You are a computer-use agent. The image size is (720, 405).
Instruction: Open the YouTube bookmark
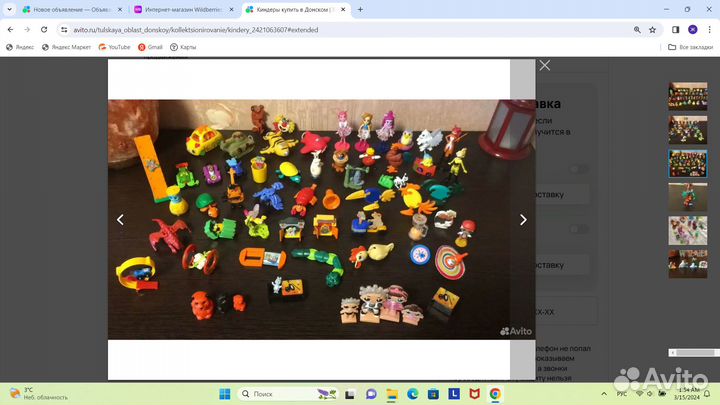(114, 47)
